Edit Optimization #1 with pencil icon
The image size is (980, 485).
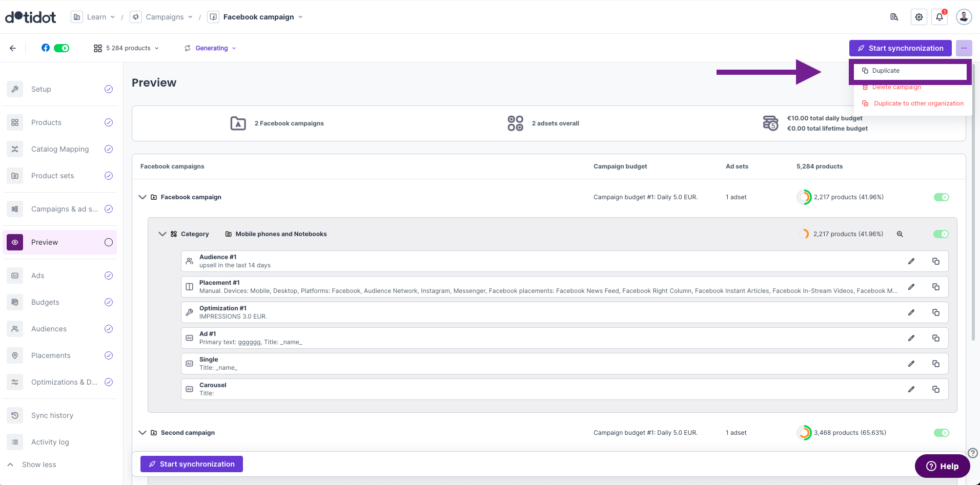[911, 312]
